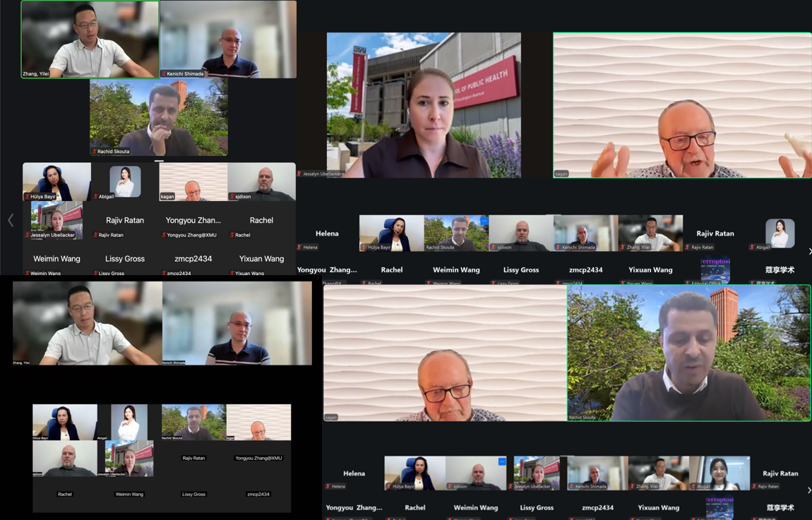The width and height of the screenshot is (812, 520).
Task: Click the muted mic next to the Yongyou Zhang@XMU label
Action: coord(164,235)
